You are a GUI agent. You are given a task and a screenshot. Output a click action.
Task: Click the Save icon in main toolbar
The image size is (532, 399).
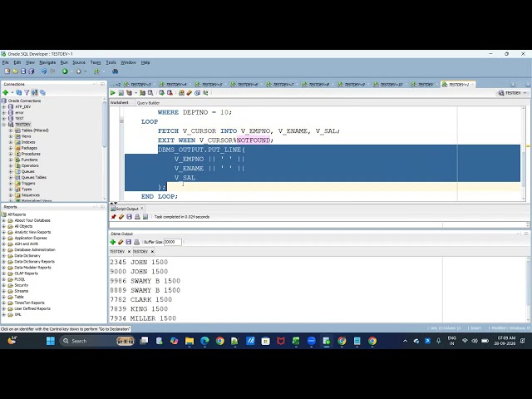(23, 71)
